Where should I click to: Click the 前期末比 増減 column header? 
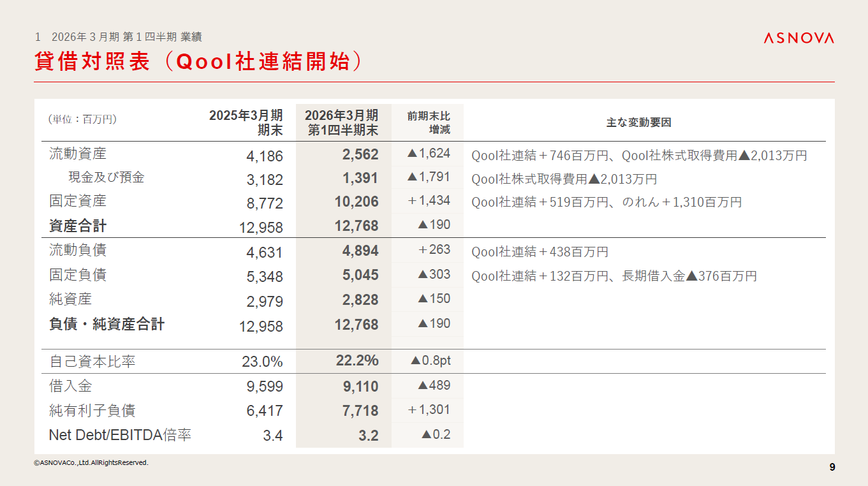coord(429,122)
